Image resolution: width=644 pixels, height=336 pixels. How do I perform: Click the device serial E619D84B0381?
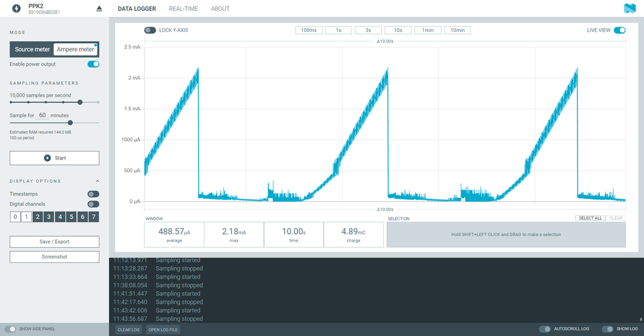pos(44,12)
